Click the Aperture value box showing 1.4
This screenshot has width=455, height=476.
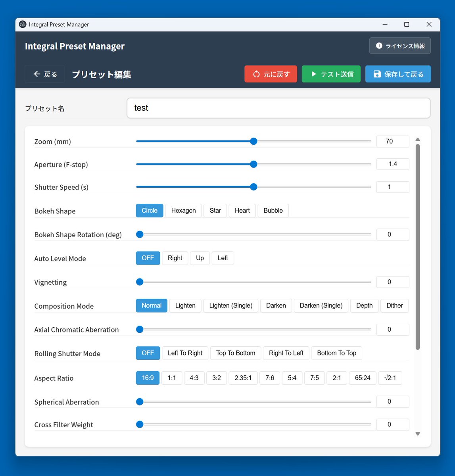392,164
